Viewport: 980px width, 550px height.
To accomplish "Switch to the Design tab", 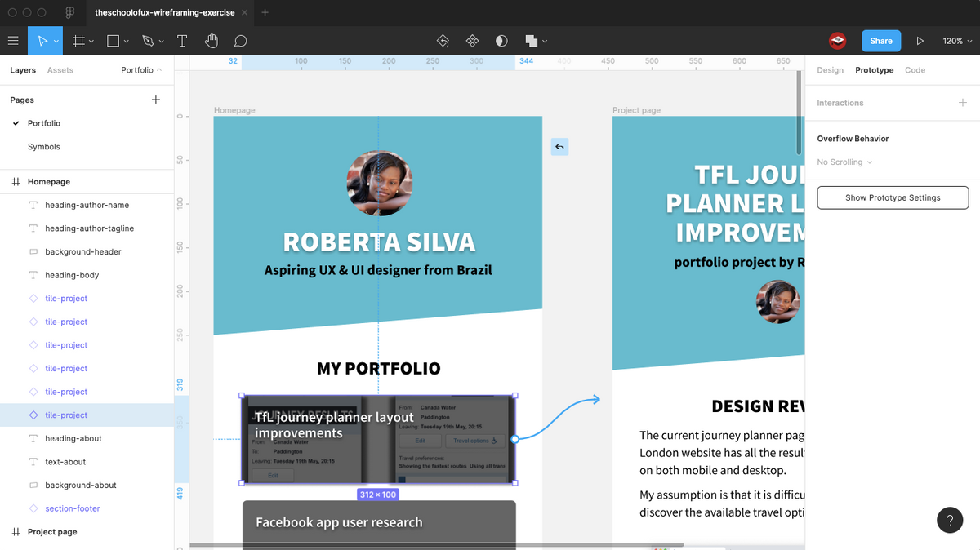I will point(830,70).
